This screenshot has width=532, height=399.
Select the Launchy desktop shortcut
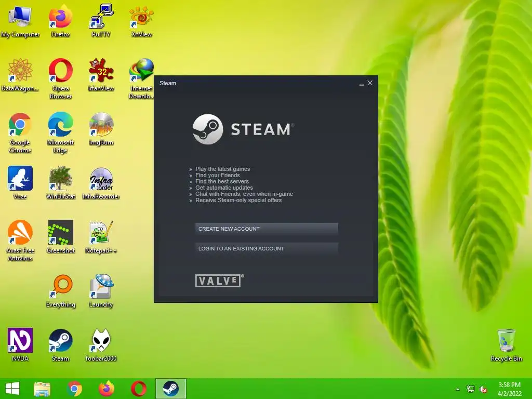(x=101, y=291)
